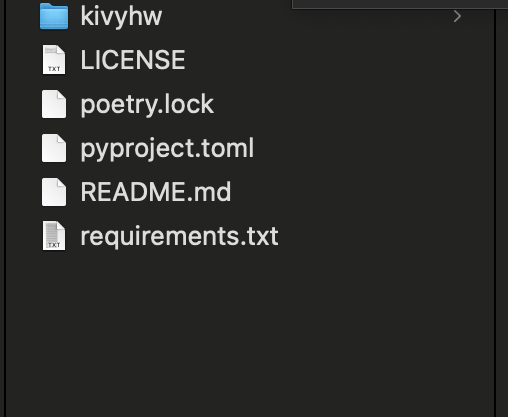Select the LICENSE file name

(133, 60)
